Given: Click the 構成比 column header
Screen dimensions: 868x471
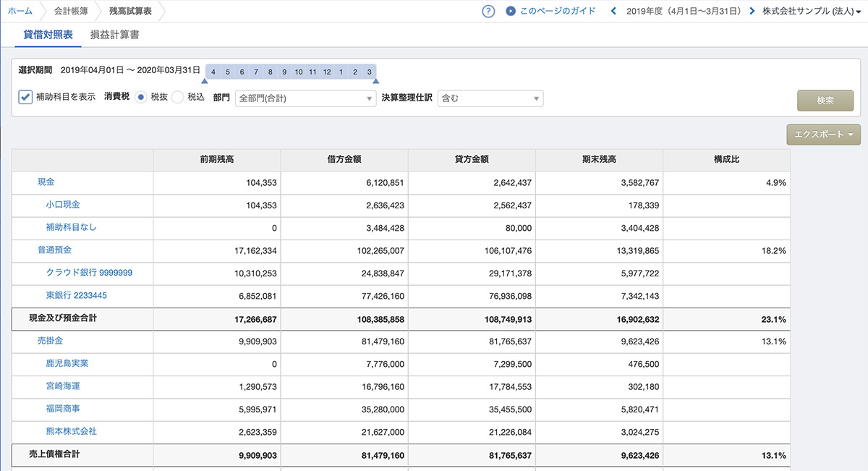Looking at the screenshot, I should point(726,160).
